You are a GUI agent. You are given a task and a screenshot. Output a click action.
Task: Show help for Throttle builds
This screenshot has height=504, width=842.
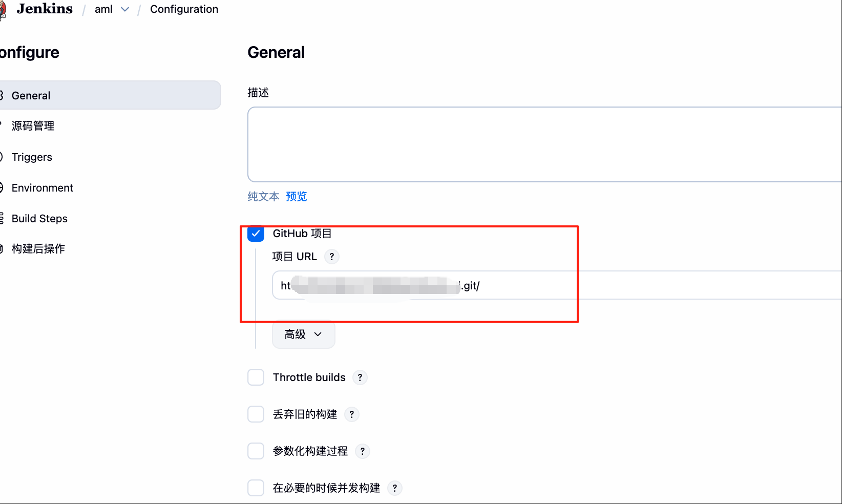(360, 377)
